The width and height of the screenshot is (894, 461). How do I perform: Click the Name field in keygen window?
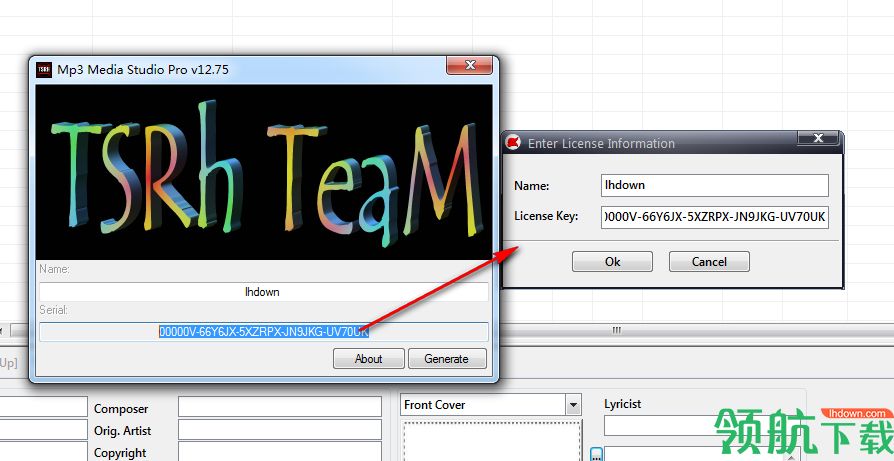pyautogui.click(x=263, y=292)
